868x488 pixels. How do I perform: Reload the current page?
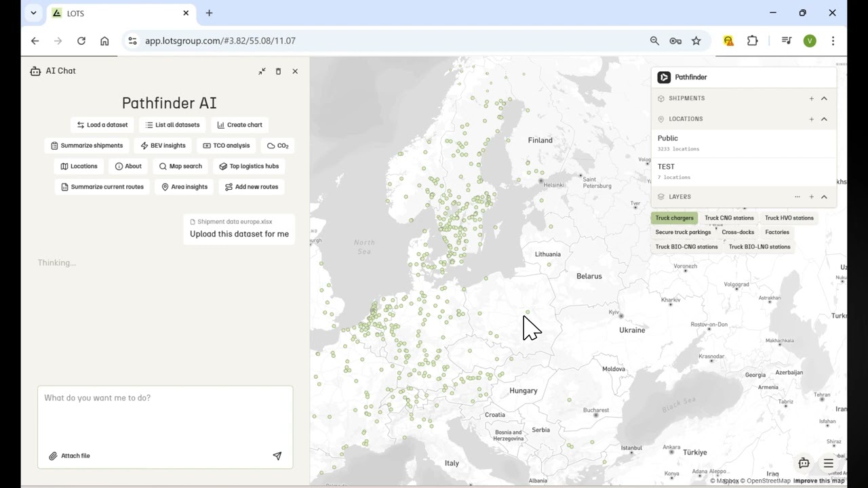coord(81,41)
